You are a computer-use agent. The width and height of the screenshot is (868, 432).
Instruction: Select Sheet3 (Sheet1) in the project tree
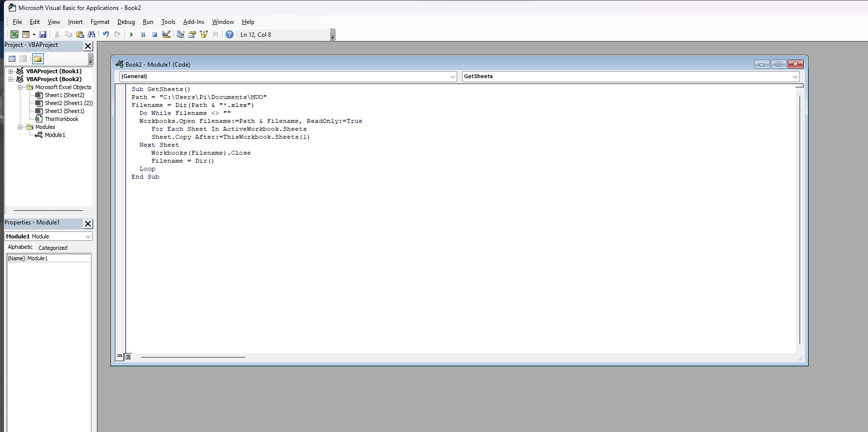(64, 111)
